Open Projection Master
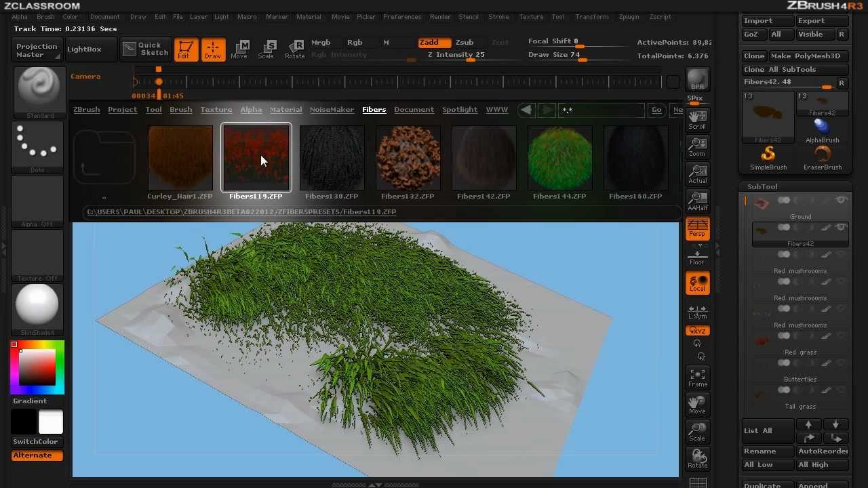Viewport: 868px width, 488px height. coord(37,50)
